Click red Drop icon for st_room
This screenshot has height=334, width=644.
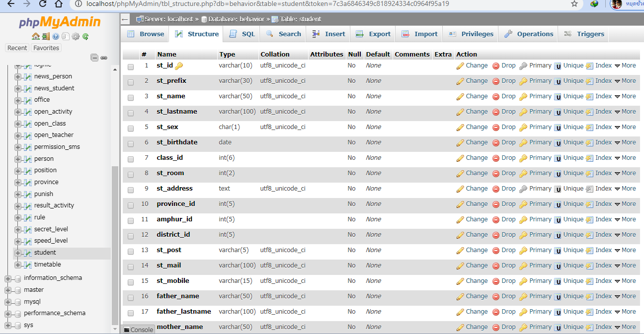pyautogui.click(x=496, y=173)
